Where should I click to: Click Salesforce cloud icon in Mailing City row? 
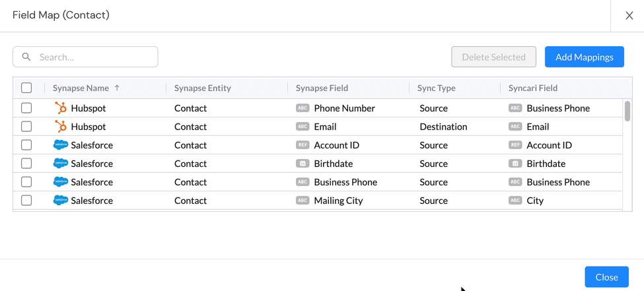pos(61,201)
